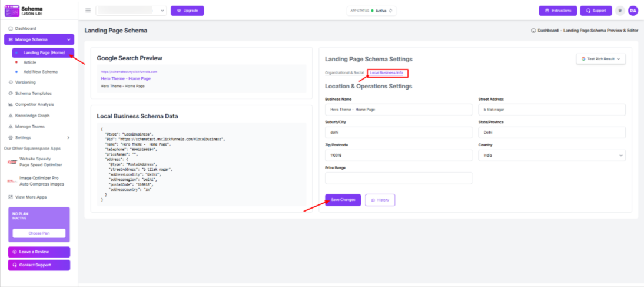Screen dimensions: 644x287
Task: Click the Upgrade button
Action: [x=187, y=11]
